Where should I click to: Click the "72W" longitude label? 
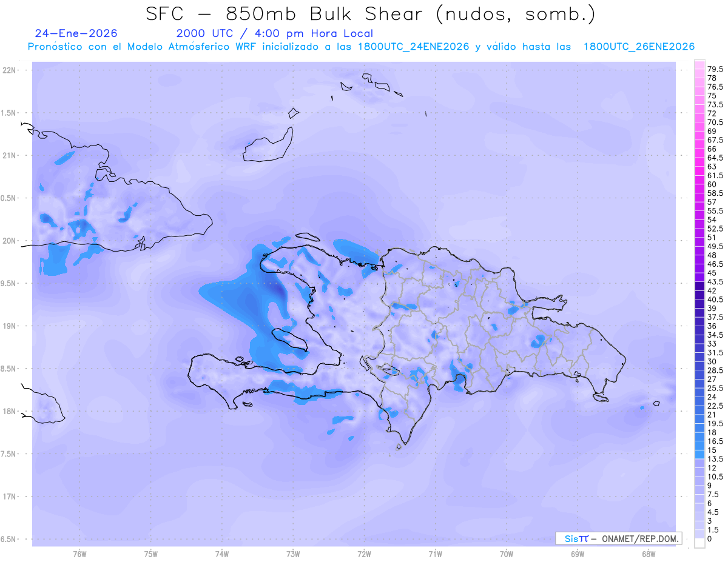(x=364, y=554)
